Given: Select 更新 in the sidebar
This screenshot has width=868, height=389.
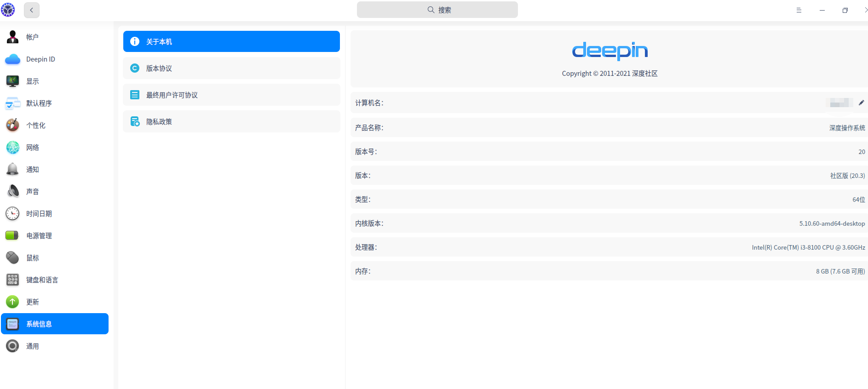Looking at the screenshot, I should (55, 302).
